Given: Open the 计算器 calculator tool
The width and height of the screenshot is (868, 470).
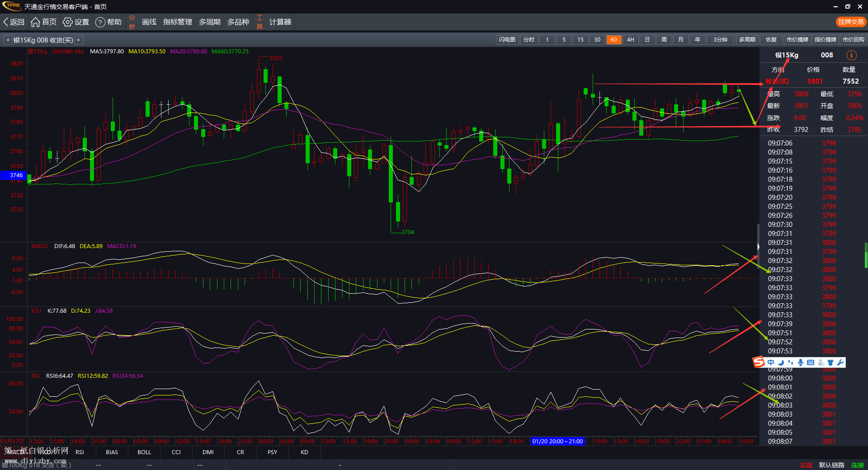Looking at the screenshot, I should point(280,22).
